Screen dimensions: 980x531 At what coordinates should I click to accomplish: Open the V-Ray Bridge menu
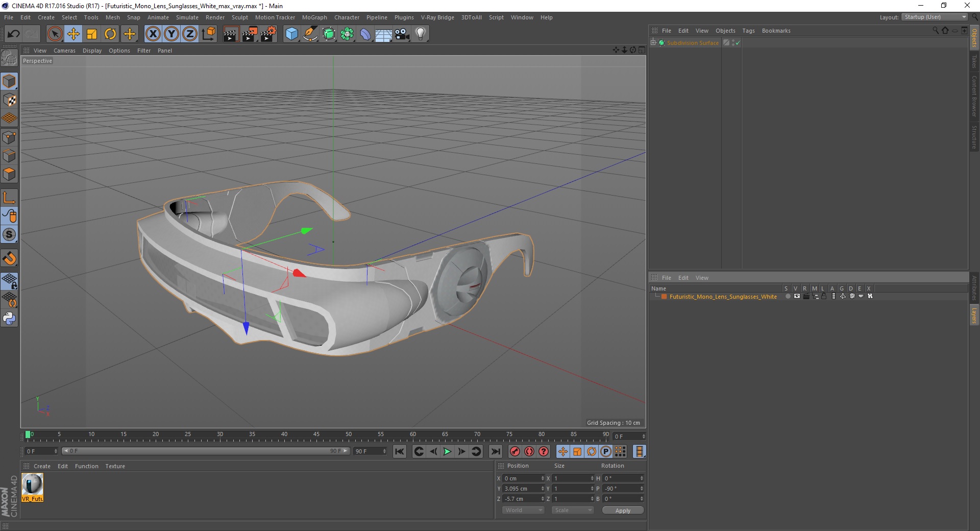click(x=437, y=17)
